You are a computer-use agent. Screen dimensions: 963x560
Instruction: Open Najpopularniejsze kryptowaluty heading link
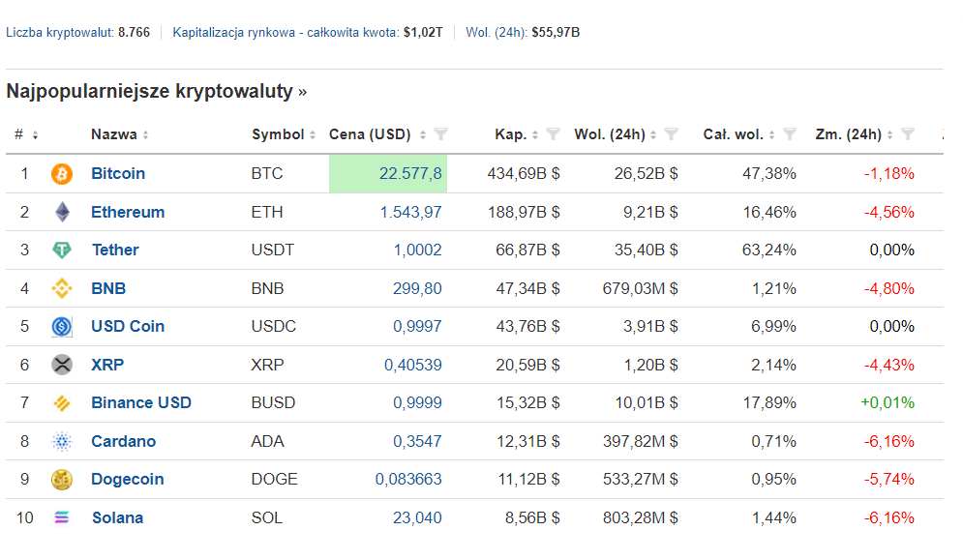[x=156, y=91]
